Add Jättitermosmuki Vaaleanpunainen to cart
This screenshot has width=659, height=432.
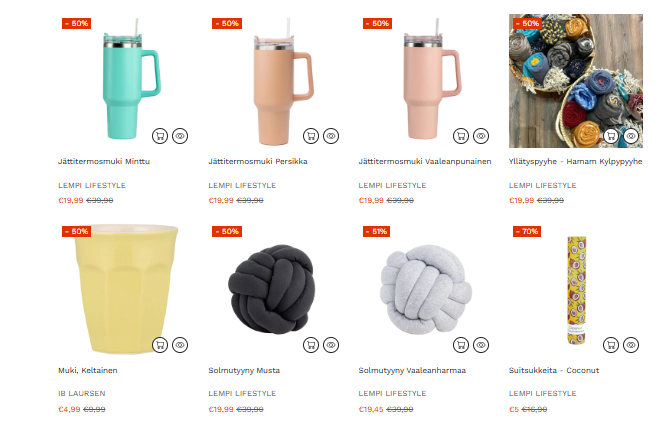tap(461, 136)
